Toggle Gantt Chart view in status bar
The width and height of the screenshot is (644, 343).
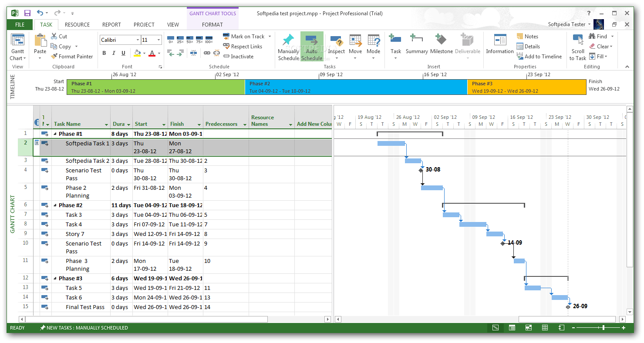click(496, 328)
